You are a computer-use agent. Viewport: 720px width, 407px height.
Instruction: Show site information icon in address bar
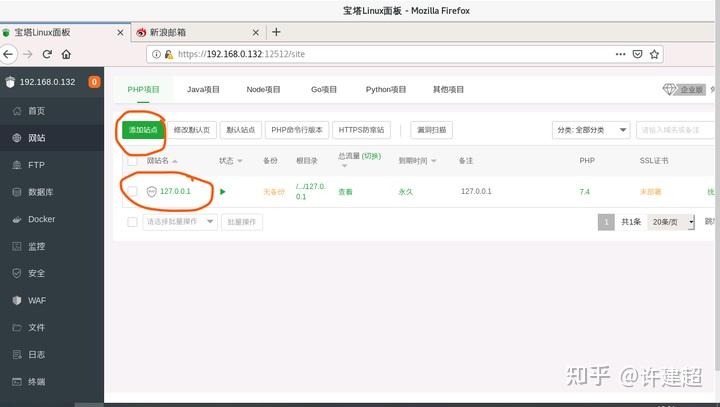(x=156, y=54)
